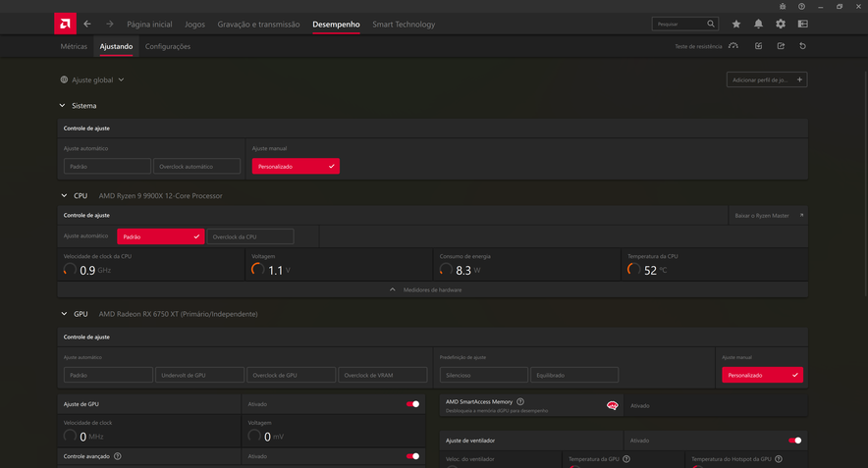
Task: Open the Ajuste global dropdown
Action: tap(92, 79)
